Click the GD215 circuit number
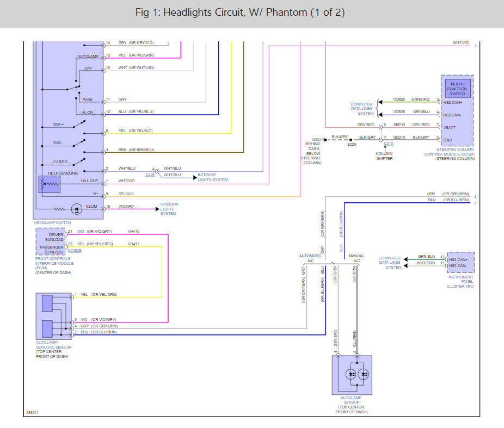Screen dimensions: 504x428 tap(399, 137)
